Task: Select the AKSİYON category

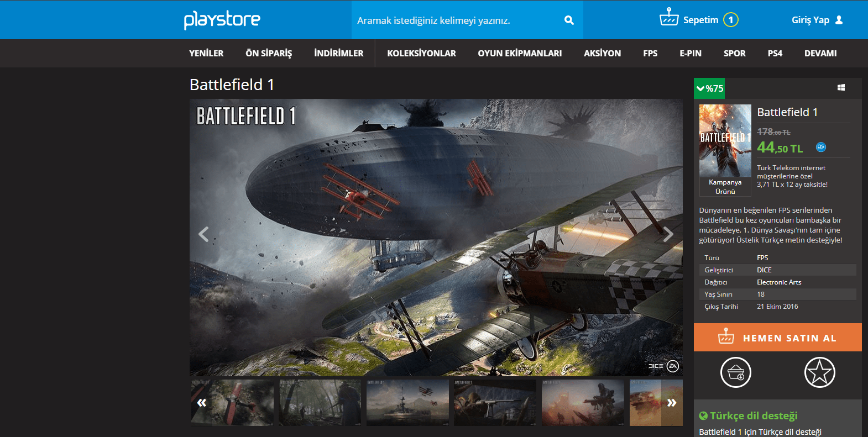Action: click(603, 54)
